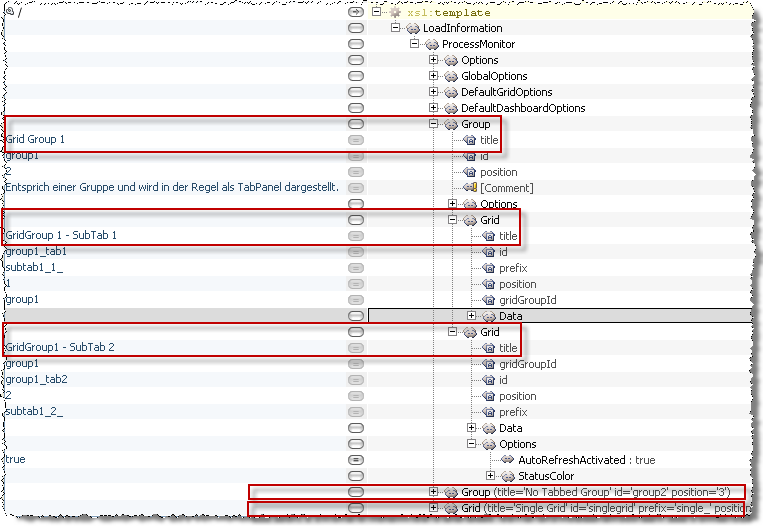Click the element icon of the selected Data node
The width and height of the screenshot is (763, 526).
[x=489, y=316]
